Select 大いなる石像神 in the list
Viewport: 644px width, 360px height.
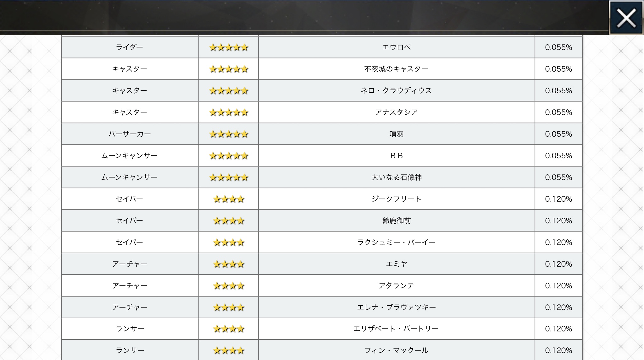coord(396,177)
